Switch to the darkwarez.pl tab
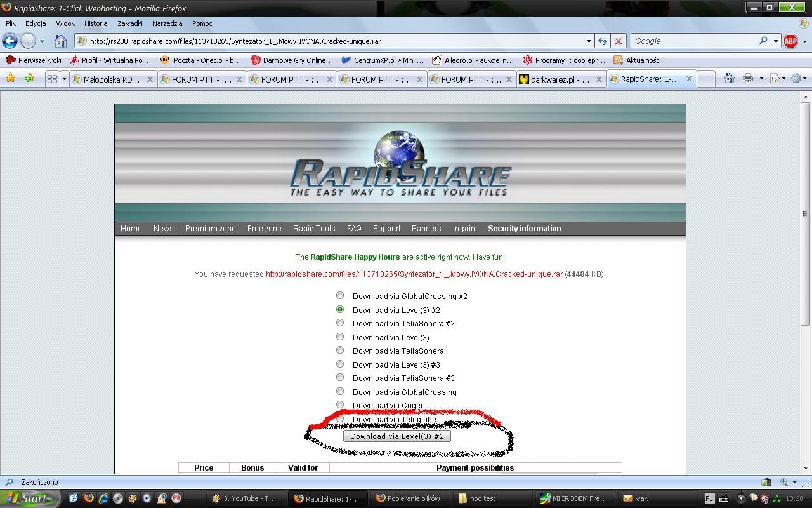This screenshot has height=508, width=812. (560, 79)
